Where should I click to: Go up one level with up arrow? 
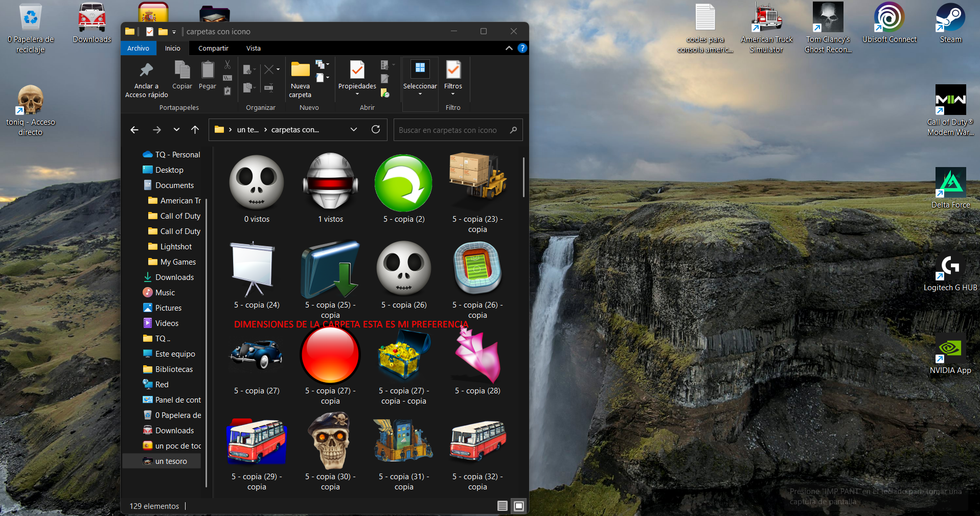pos(195,130)
